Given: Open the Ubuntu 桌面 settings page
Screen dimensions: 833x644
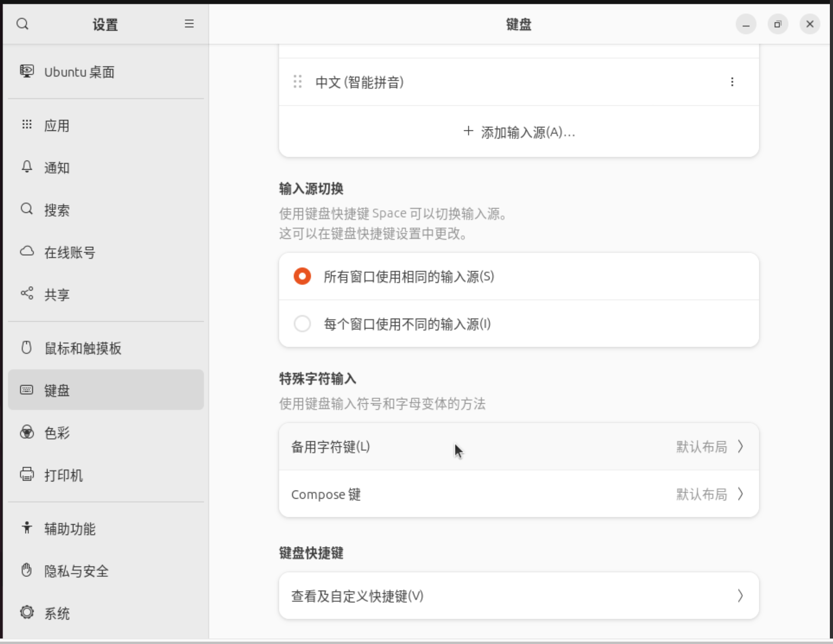Looking at the screenshot, I should (x=79, y=72).
